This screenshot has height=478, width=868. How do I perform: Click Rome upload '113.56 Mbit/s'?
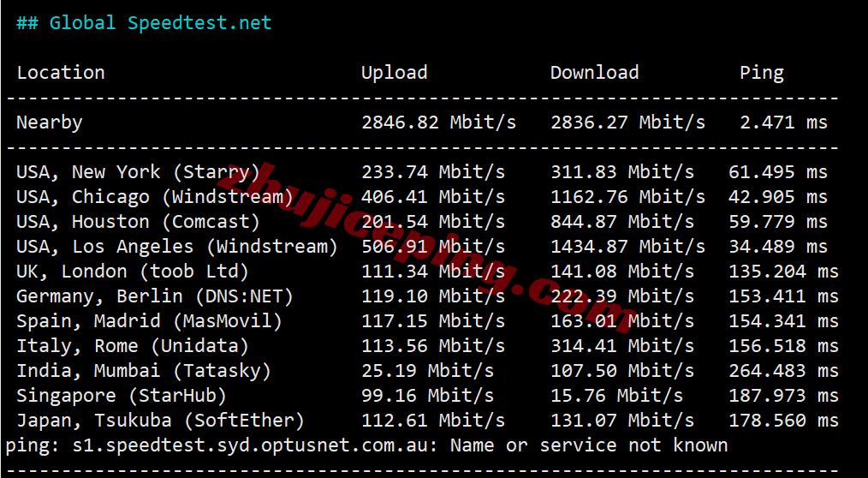433,346
